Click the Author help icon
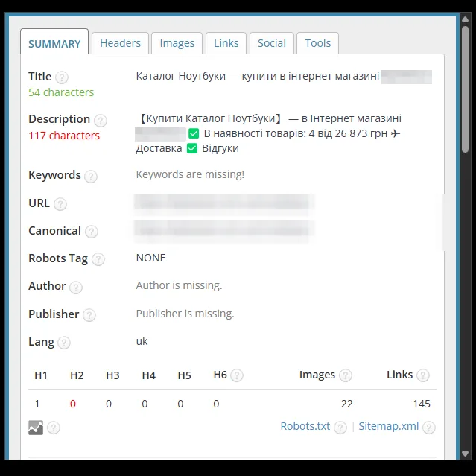The height and width of the screenshot is (476, 476). coord(76,288)
